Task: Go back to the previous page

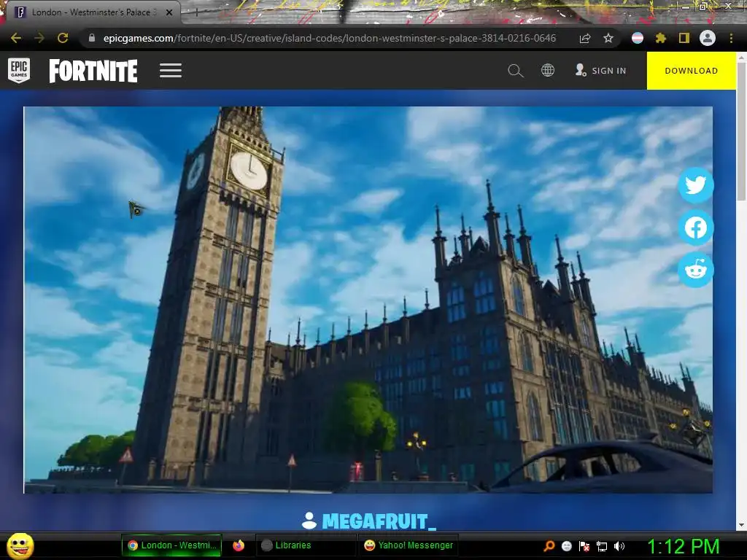Action: pyautogui.click(x=16, y=38)
